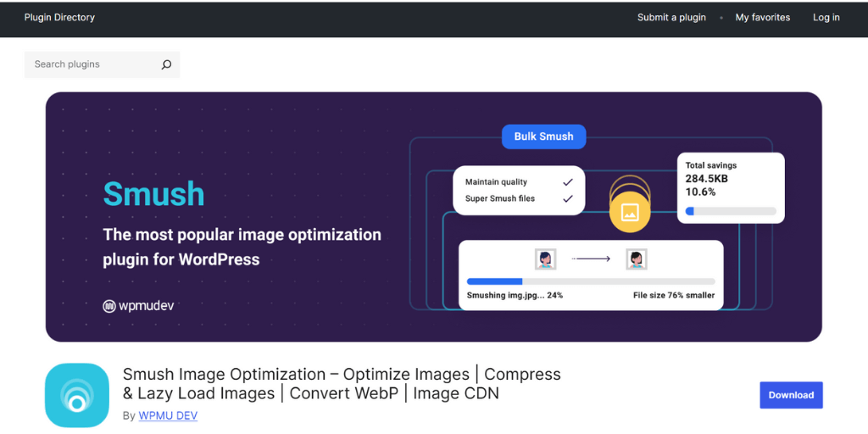Click the Smush plugin logo icon
868x434 pixels.
coord(77,395)
